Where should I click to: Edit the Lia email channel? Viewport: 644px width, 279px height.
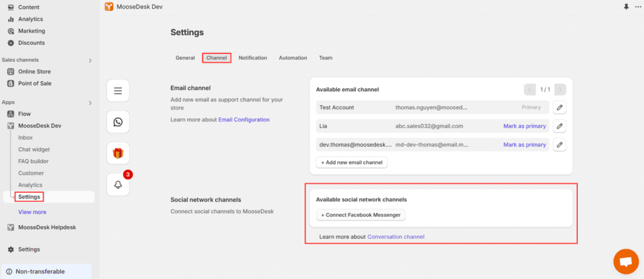559,126
